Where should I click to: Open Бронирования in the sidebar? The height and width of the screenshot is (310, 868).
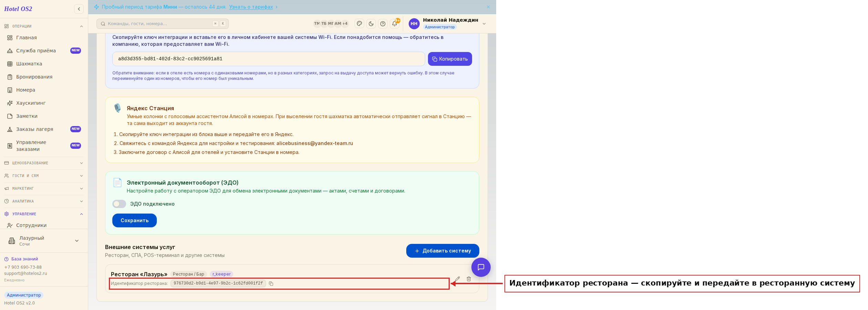(44, 77)
